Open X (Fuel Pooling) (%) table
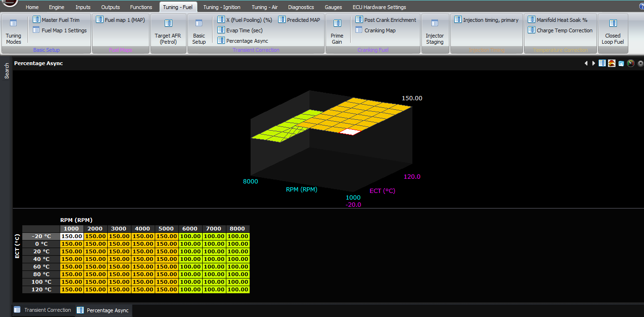The width and height of the screenshot is (644, 317). tap(244, 20)
